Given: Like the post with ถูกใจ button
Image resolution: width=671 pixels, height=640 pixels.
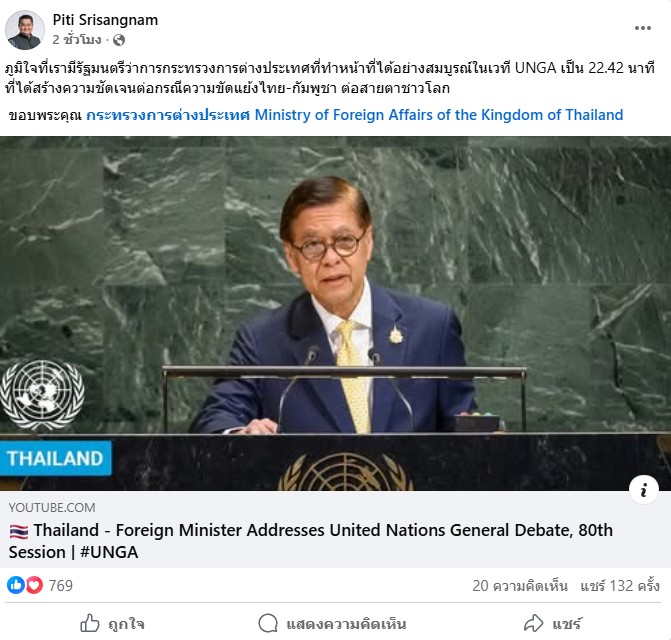Looking at the screenshot, I should (113, 624).
